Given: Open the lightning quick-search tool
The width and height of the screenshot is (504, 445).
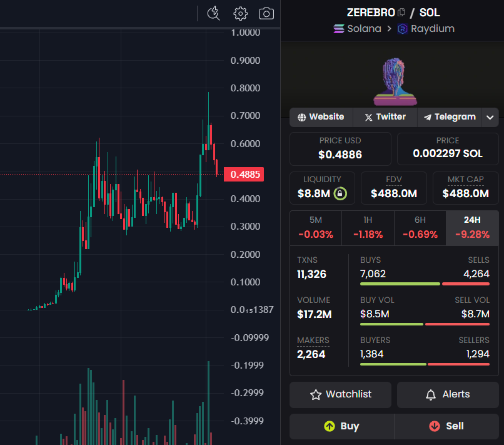Looking at the screenshot, I should [x=213, y=13].
